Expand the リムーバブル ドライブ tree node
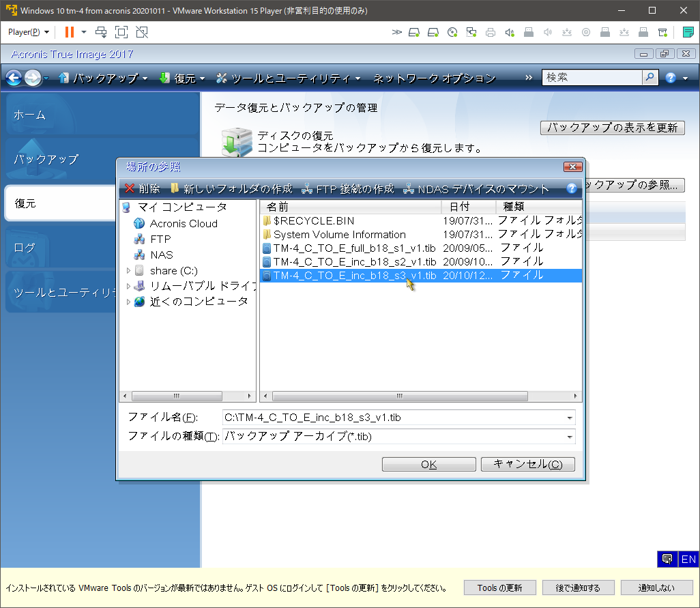 pyautogui.click(x=128, y=286)
